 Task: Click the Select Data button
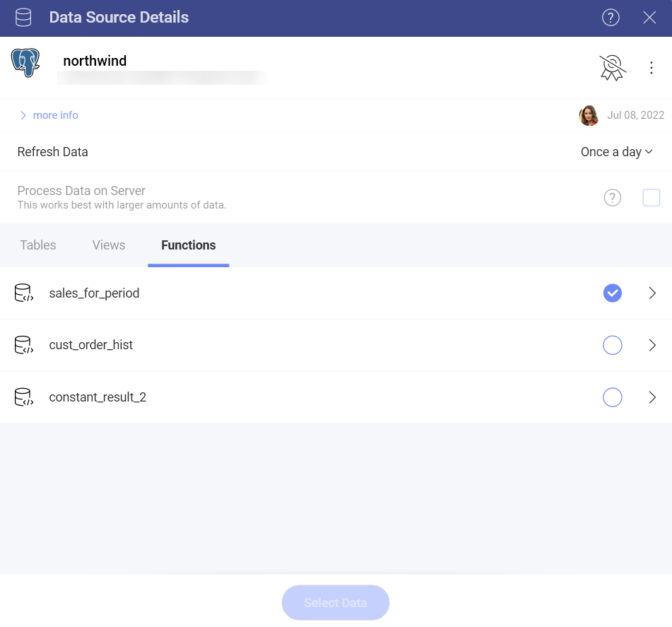(x=336, y=603)
